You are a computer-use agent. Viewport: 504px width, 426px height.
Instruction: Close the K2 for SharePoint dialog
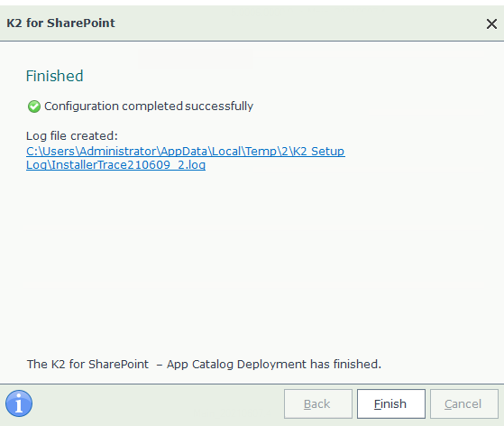tap(491, 23)
